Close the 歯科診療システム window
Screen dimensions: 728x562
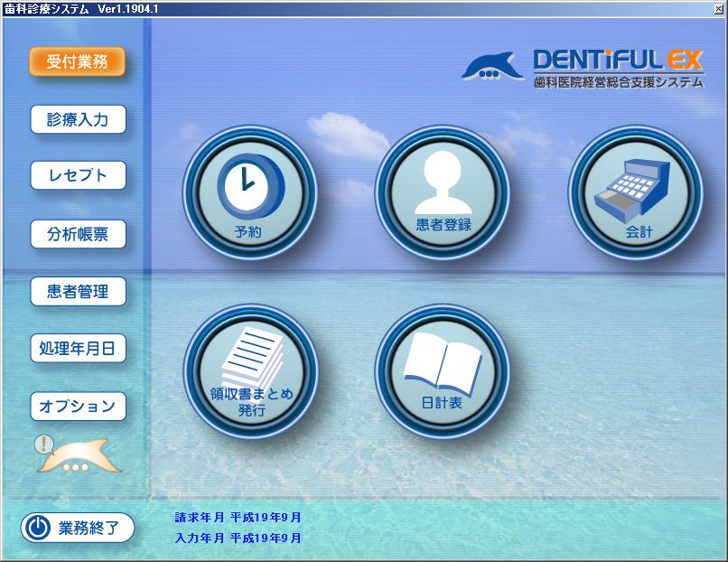[718, 8]
